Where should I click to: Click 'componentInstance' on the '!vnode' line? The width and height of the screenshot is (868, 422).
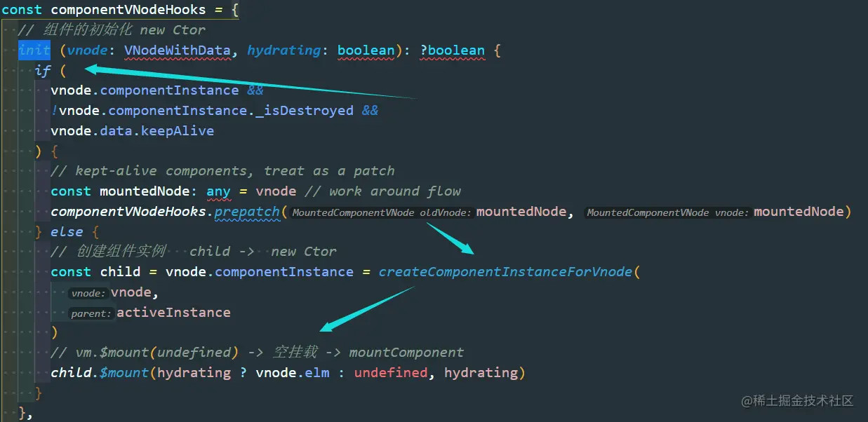click(x=178, y=110)
